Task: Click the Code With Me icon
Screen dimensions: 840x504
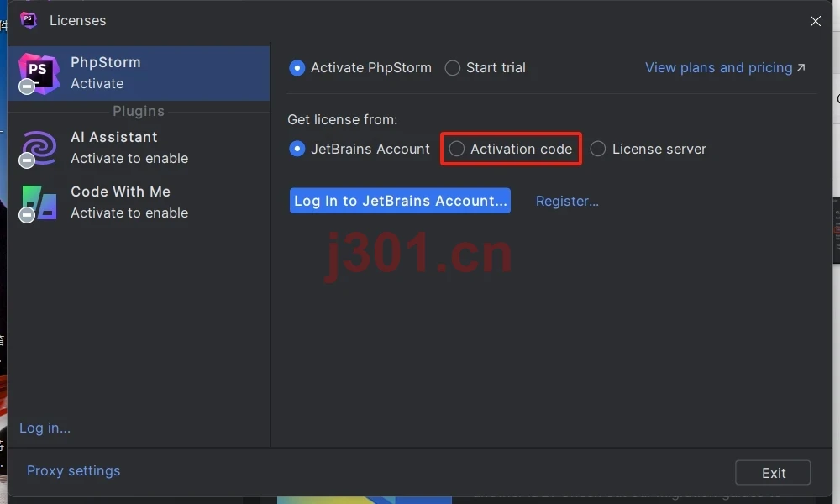Action: [39, 202]
